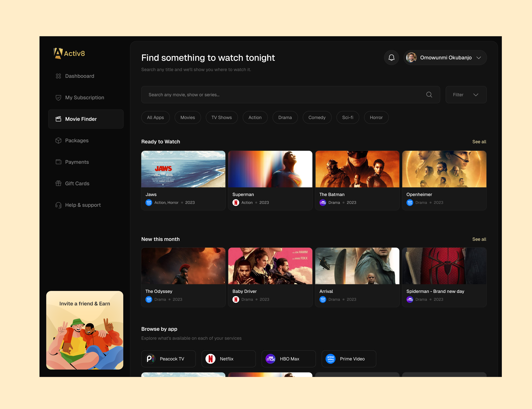Click the Netflix logo in Browse by app
Image resolution: width=532 pixels, height=409 pixels.
[210, 359]
